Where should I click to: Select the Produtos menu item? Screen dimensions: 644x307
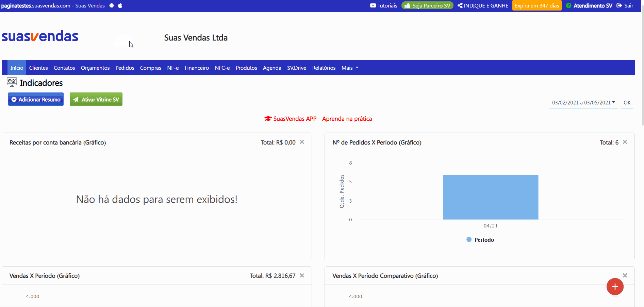[x=246, y=68]
